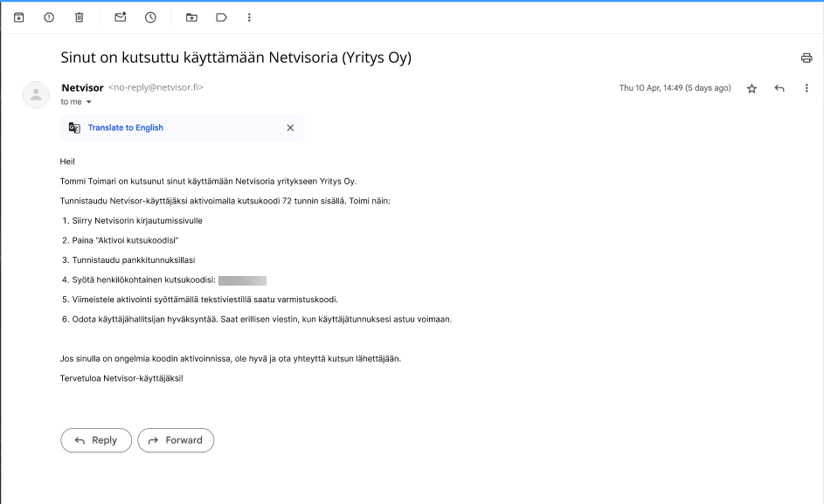Click Translate to English link
This screenshot has width=824, height=504.
coord(126,128)
